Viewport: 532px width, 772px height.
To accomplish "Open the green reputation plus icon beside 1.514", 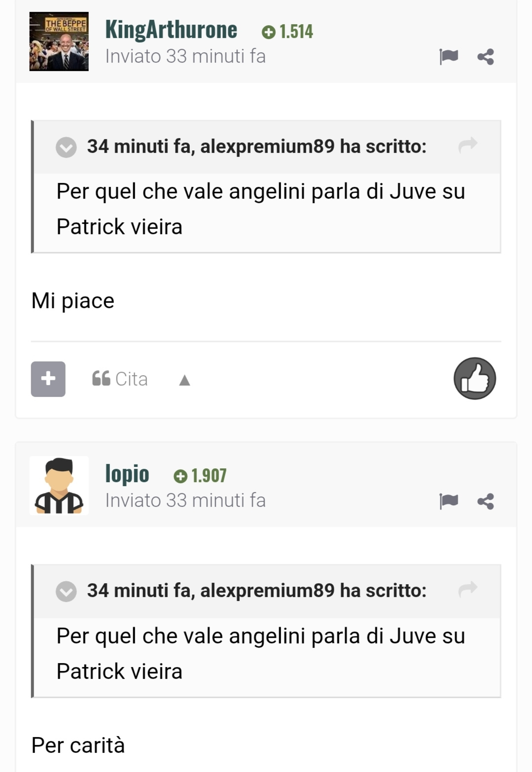I will click(269, 33).
